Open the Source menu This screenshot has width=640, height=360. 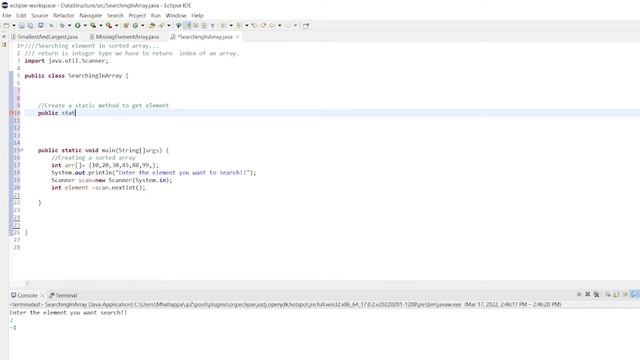coord(40,16)
